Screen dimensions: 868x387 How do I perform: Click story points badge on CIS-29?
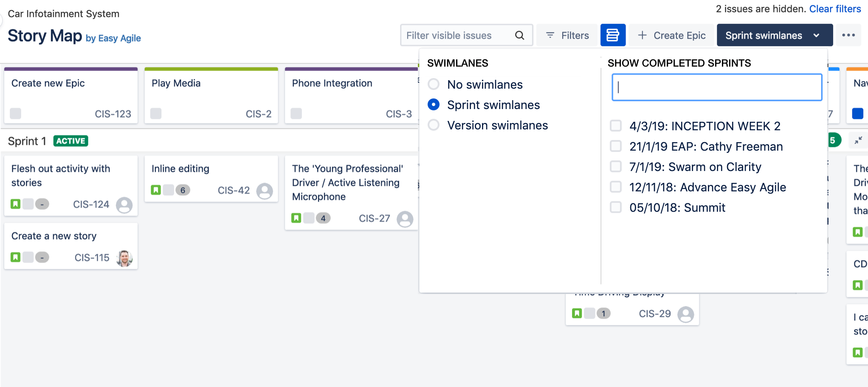[603, 314]
